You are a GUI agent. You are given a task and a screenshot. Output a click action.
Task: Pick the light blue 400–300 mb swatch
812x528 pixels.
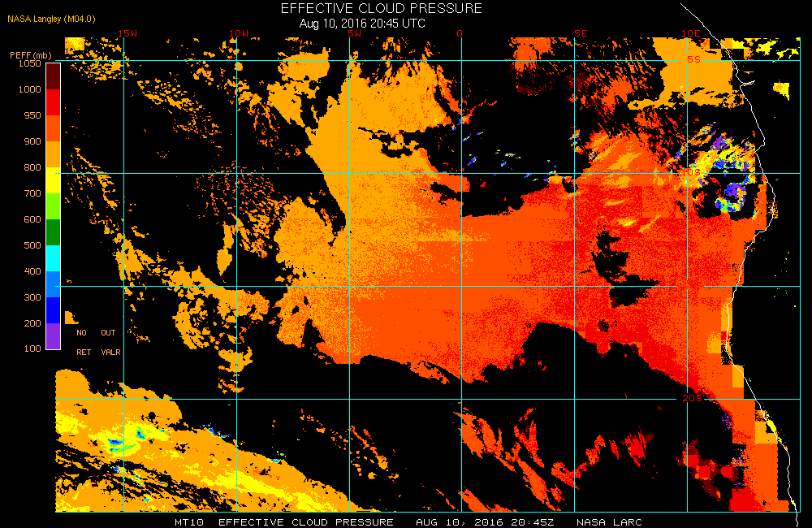(54, 284)
